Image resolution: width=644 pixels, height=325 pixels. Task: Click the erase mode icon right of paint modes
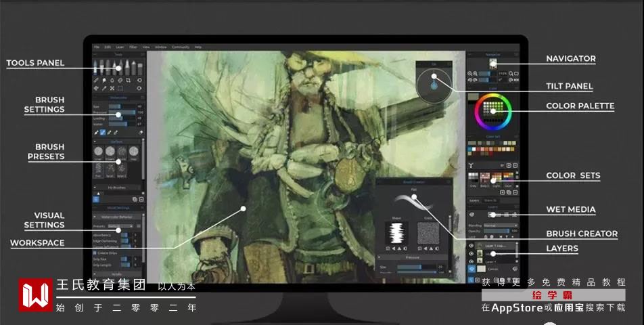140,132
